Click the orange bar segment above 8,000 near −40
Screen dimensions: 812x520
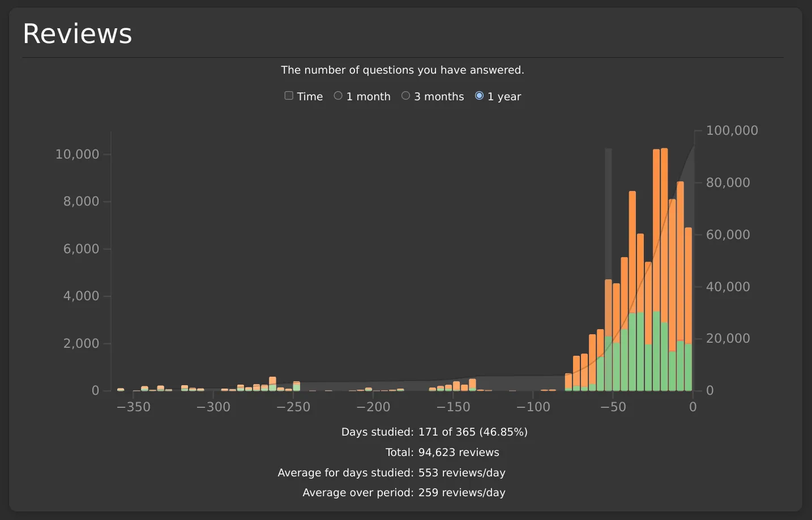pyautogui.click(x=632, y=249)
